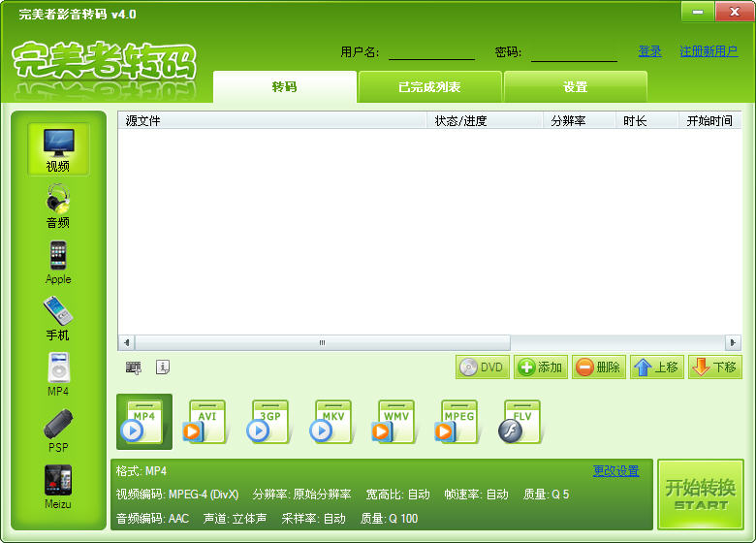Pick the 3GP output format icon
The height and width of the screenshot is (543, 756).
coord(268,422)
